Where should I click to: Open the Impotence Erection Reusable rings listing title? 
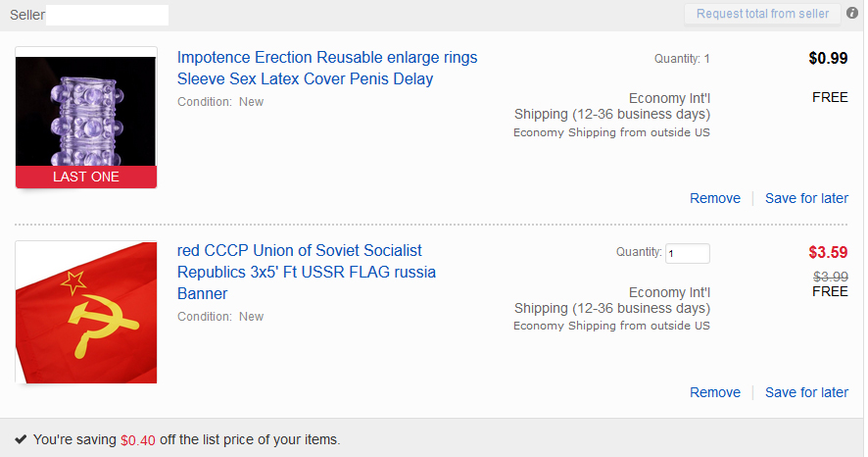326,68
